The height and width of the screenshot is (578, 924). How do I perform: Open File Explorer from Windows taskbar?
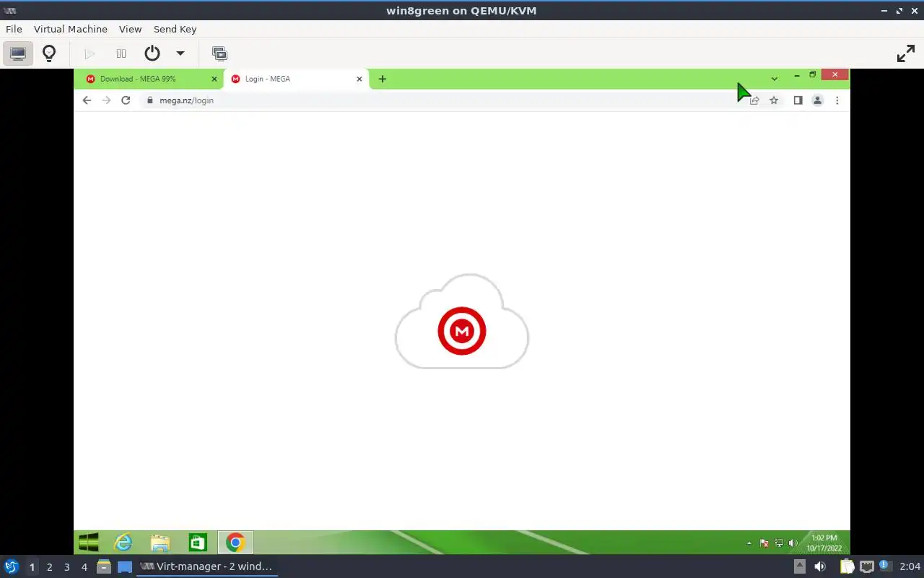[x=160, y=543]
